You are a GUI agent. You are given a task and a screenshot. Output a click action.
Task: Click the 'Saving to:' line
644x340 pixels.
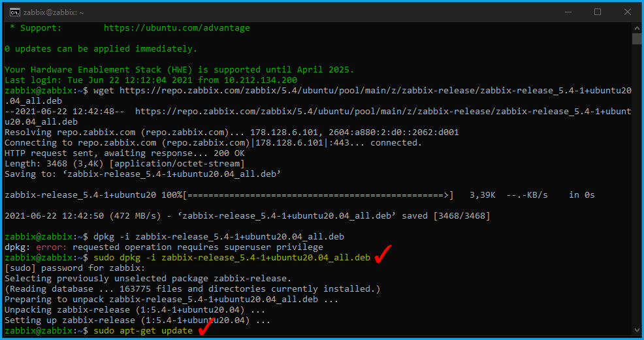tap(142, 174)
